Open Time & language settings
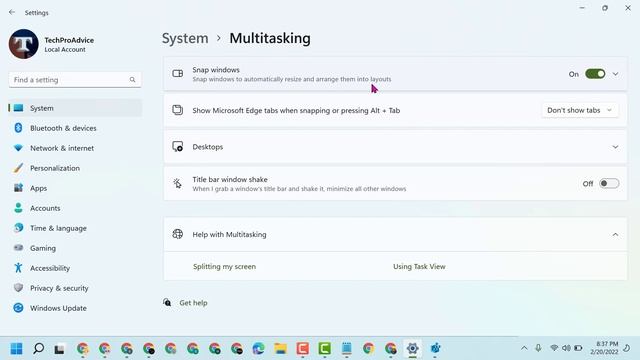 tap(75, 228)
